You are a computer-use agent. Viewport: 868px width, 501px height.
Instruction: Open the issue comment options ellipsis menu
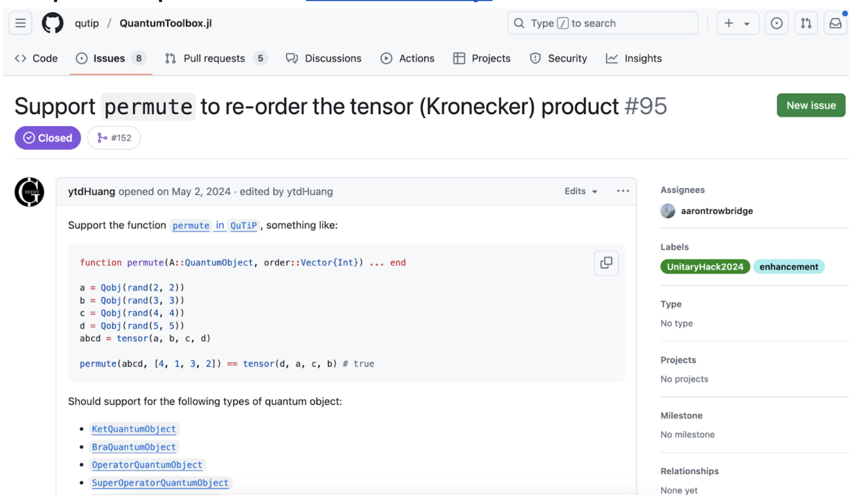coord(622,191)
